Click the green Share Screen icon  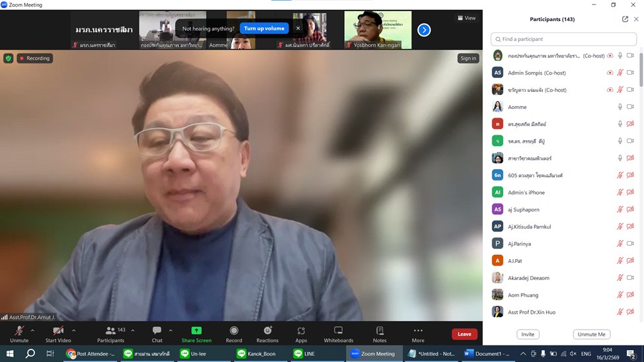tap(196, 331)
